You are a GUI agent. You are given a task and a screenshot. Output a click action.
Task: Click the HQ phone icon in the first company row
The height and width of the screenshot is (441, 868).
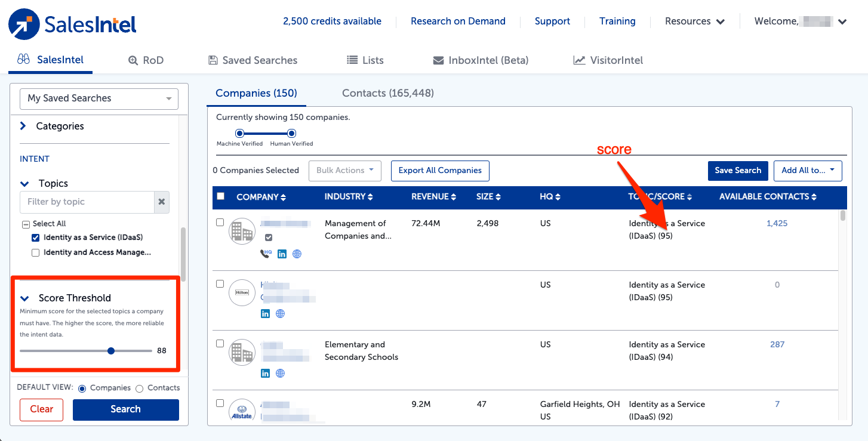coord(266,254)
